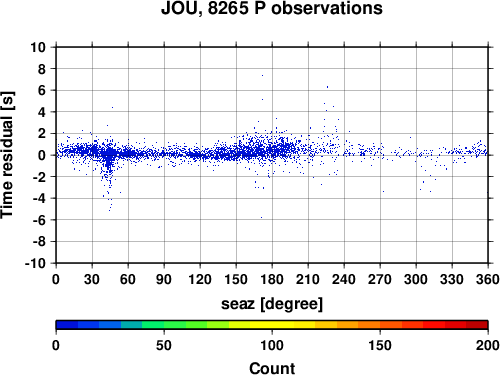Click the 'Count' colorbar label
This screenshot has width=500, height=375.
pyautogui.click(x=272, y=368)
